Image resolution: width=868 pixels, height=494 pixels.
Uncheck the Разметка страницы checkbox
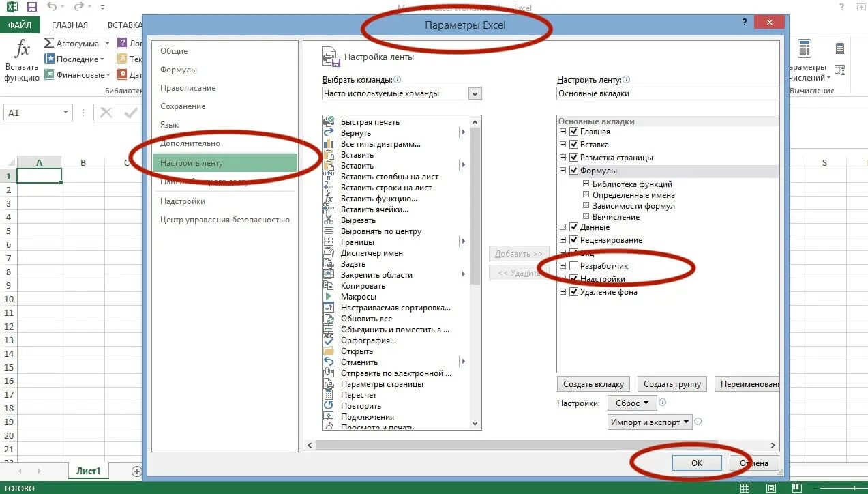(573, 158)
